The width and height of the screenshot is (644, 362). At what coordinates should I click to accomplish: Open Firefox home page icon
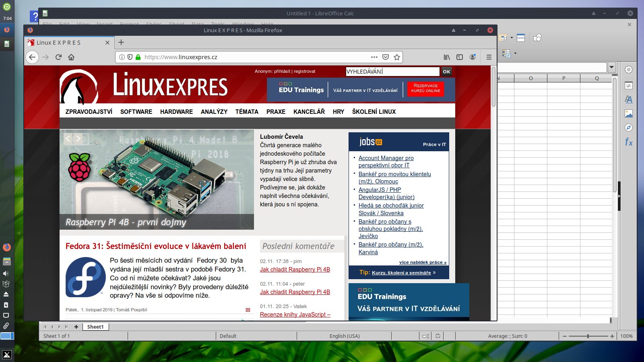71,57
